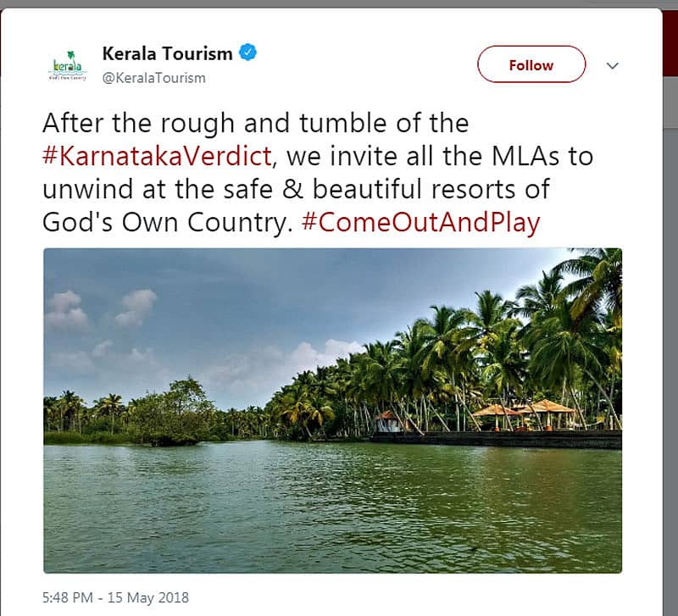Image resolution: width=678 pixels, height=616 pixels.
Task: Open the tweet options chevron menu
Action: [x=613, y=65]
